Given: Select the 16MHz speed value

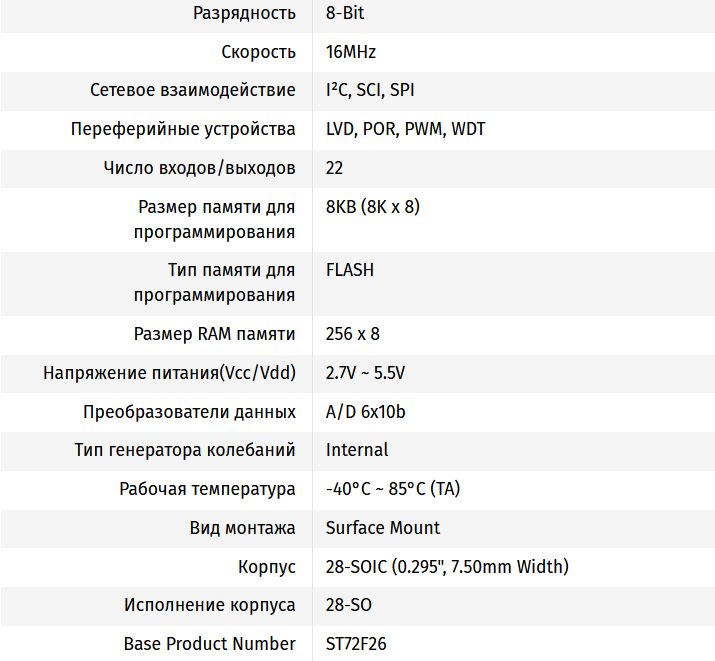Looking at the screenshot, I should pyautogui.click(x=351, y=52).
